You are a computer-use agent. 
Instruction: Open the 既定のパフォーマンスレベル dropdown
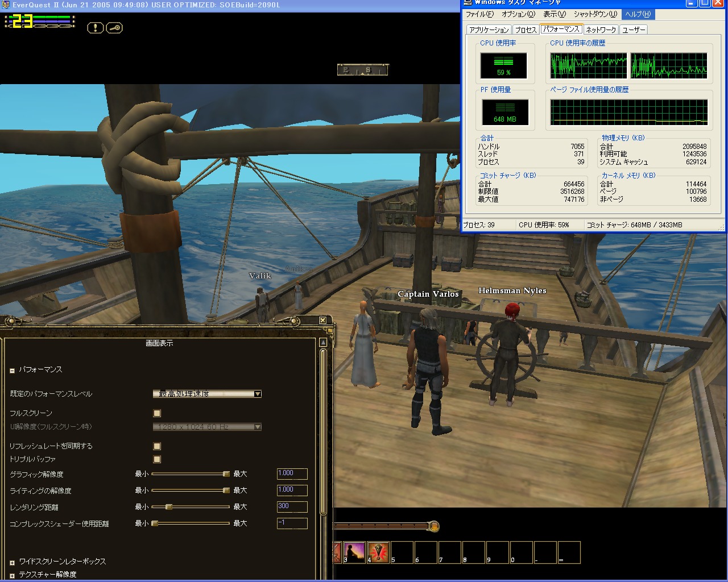click(207, 394)
